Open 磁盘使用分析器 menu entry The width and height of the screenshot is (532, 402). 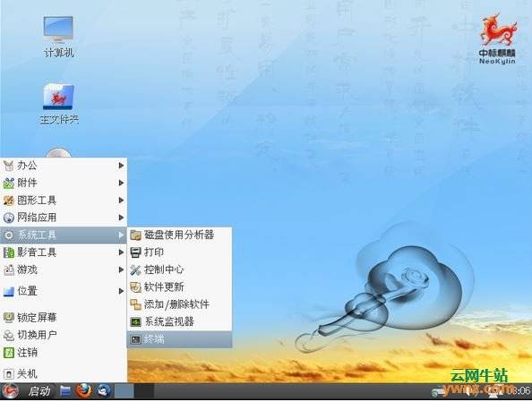pos(179,235)
